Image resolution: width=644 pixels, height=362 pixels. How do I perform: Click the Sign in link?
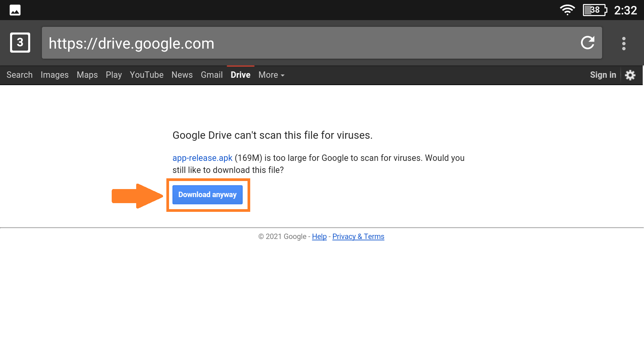[x=603, y=75]
